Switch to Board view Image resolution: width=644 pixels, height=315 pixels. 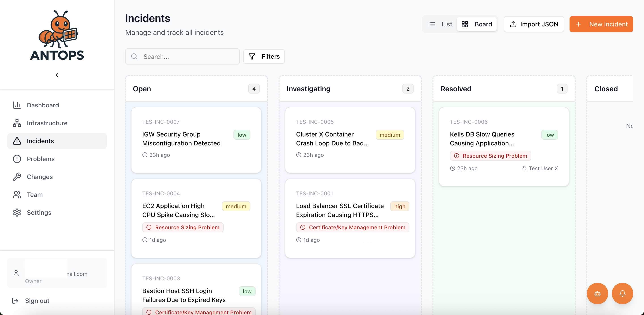coord(477,24)
